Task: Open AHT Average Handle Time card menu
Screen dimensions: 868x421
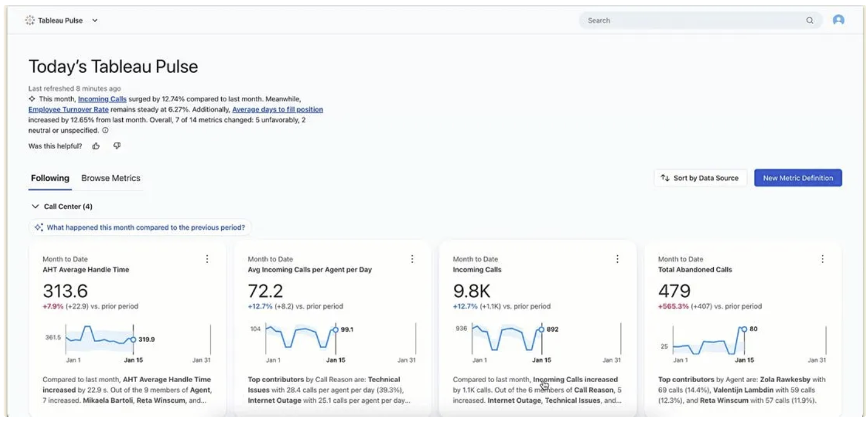Action: click(x=207, y=259)
